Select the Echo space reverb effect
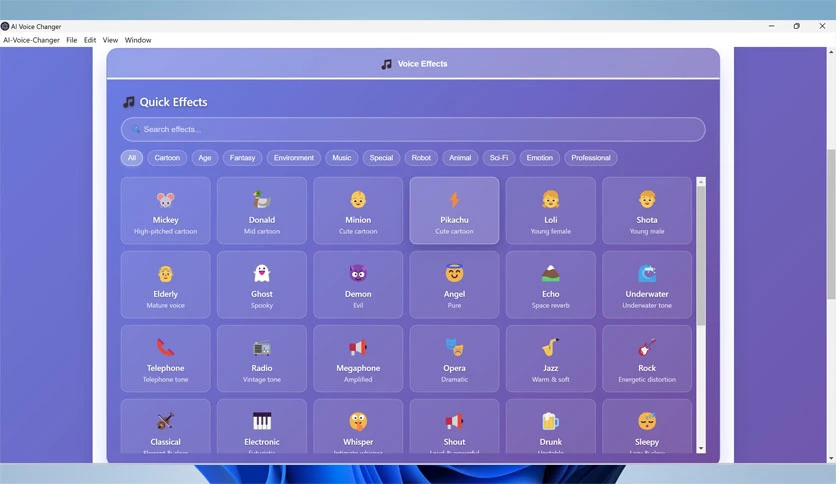836x484 pixels. [x=551, y=285]
